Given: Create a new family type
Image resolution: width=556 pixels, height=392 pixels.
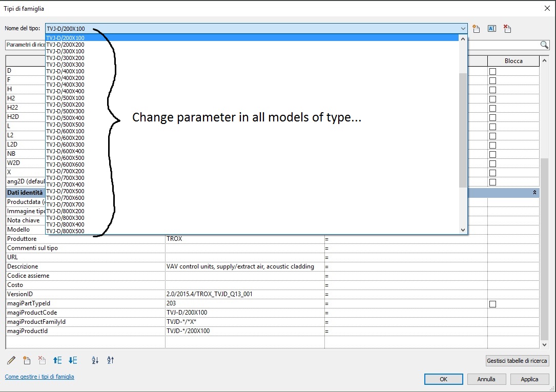Looking at the screenshot, I should click(x=476, y=29).
